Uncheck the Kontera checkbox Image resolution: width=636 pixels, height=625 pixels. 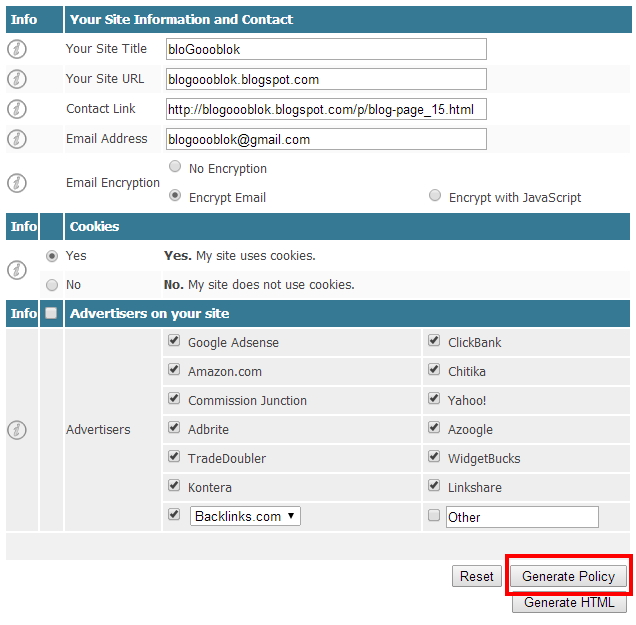pos(174,485)
